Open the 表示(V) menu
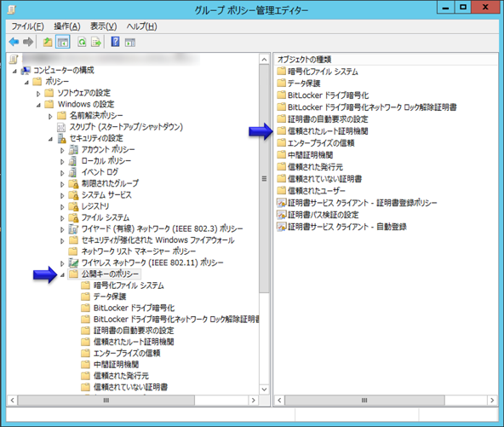This screenshot has height=427, width=504. [104, 26]
